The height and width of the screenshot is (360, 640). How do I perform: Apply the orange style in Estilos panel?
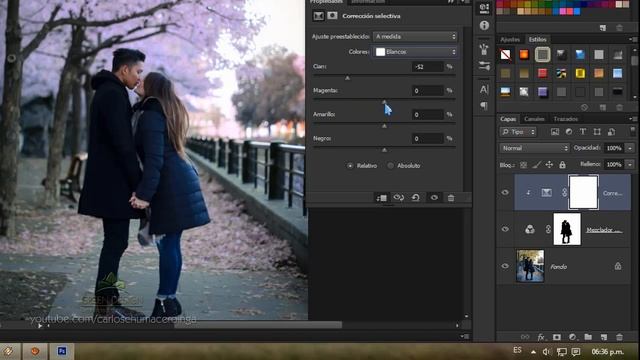coord(524,54)
